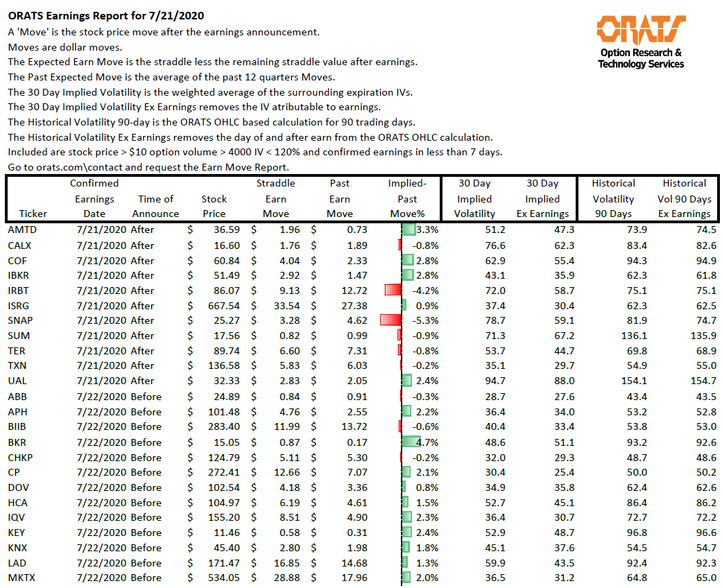Click CP straddle move 12.66
Viewport: 722px width, 588px height.
287,472
